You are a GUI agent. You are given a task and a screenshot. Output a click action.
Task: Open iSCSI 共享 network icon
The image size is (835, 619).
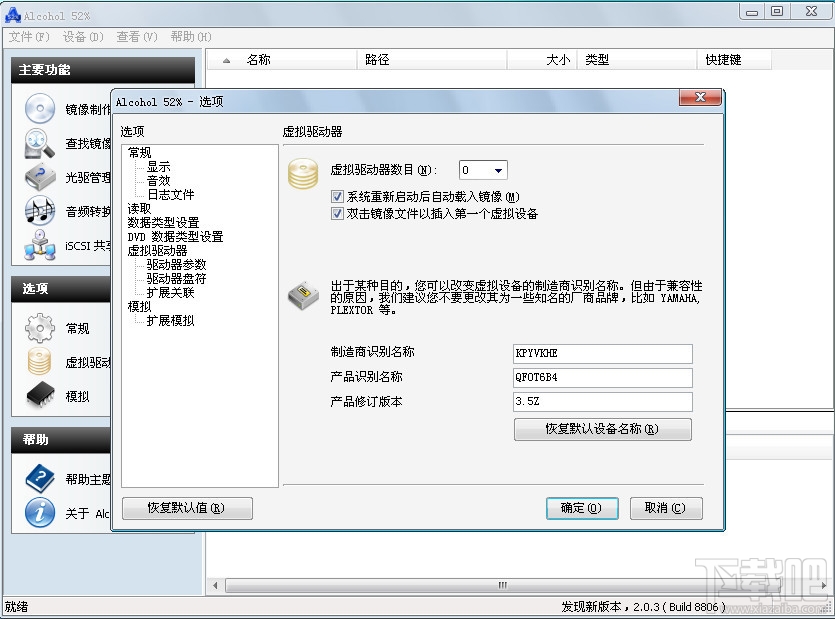40,245
